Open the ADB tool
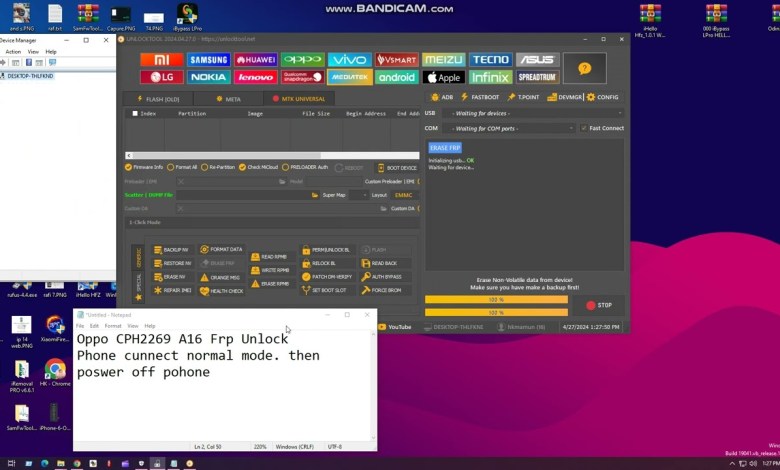This screenshot has height=470, width=780. coord(441,97)
